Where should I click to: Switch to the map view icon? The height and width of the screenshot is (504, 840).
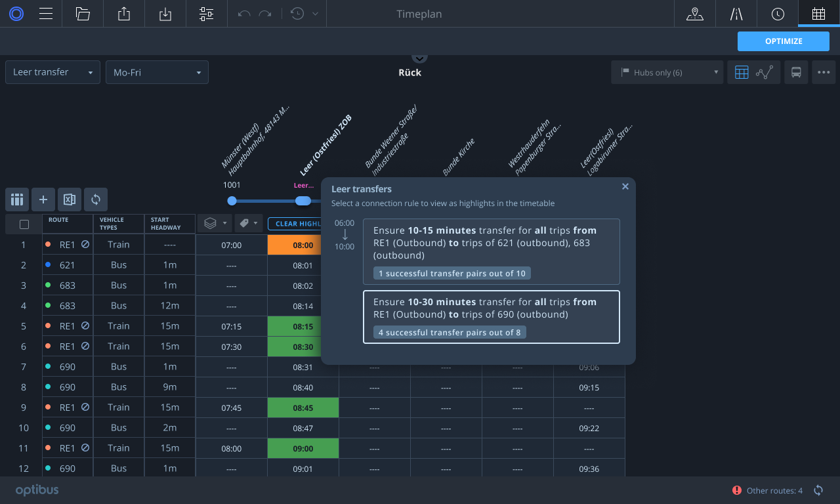click(695, 14)
